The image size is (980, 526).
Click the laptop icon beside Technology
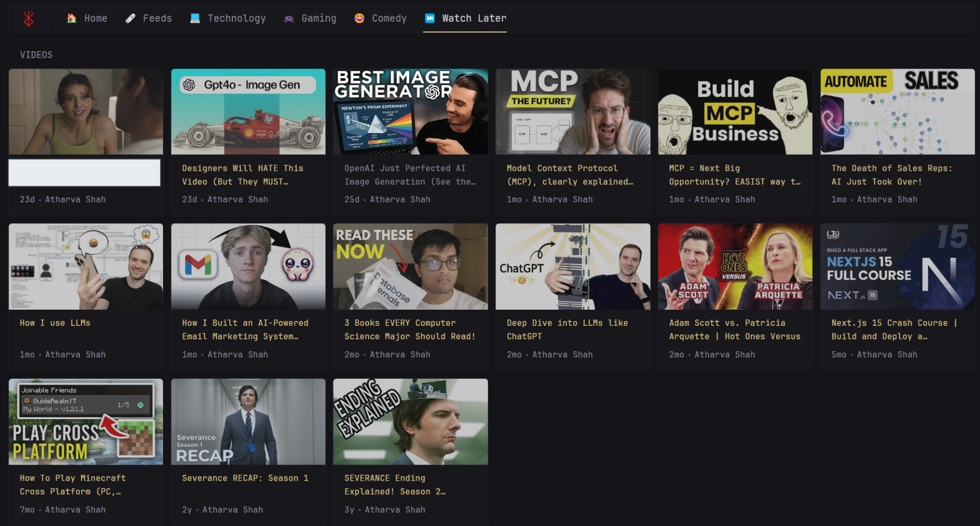coord(195,18)
